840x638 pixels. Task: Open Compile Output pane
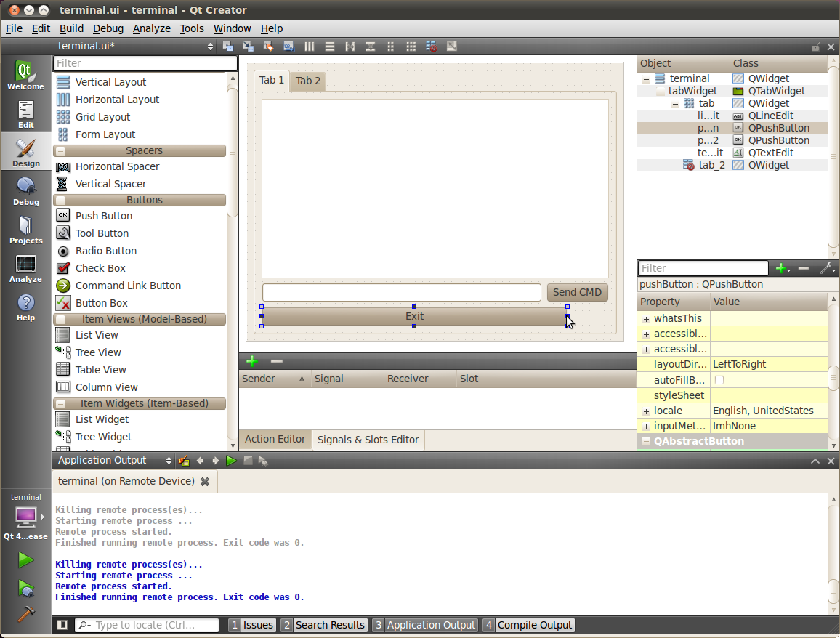click(528, 625)
